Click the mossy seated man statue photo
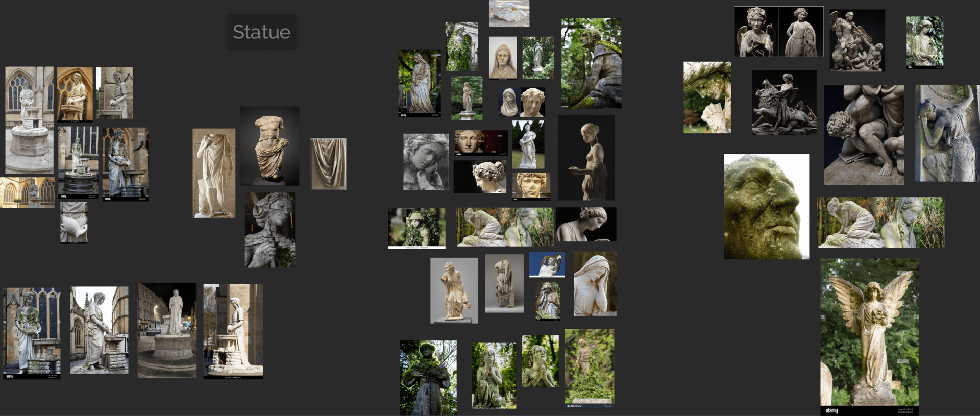 click(591, 63)
